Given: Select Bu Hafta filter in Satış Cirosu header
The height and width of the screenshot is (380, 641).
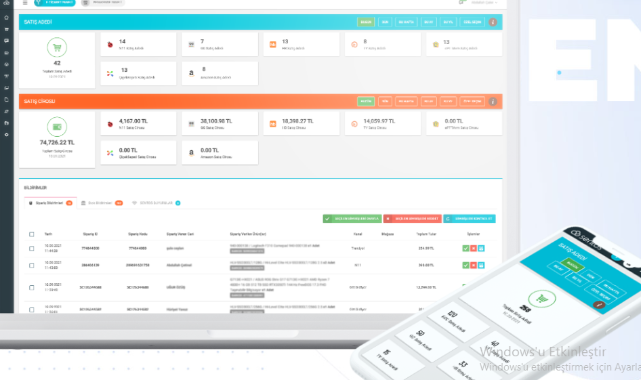Looking at the screenshot, I should tap(406, 101).
